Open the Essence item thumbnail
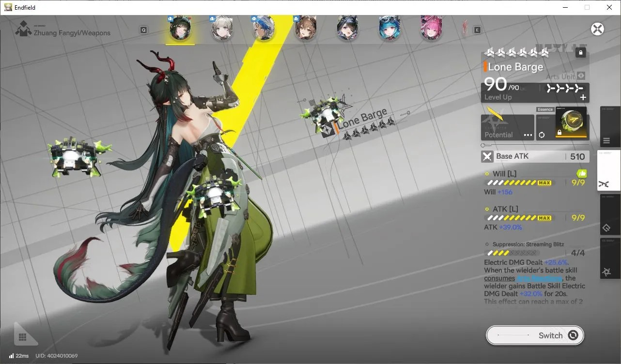Screen dimensions: 621x364 [x=571, y=122]
